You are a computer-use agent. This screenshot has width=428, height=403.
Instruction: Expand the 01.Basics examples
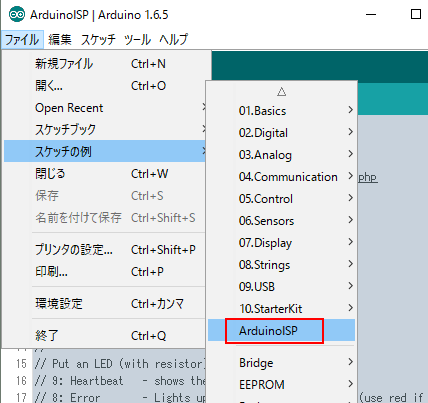(281, 110)
